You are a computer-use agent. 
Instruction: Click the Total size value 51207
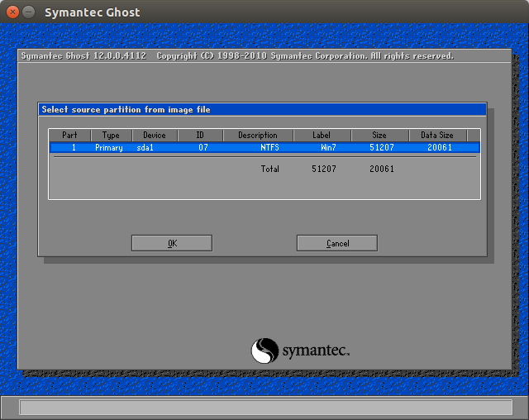click(324, 169)
